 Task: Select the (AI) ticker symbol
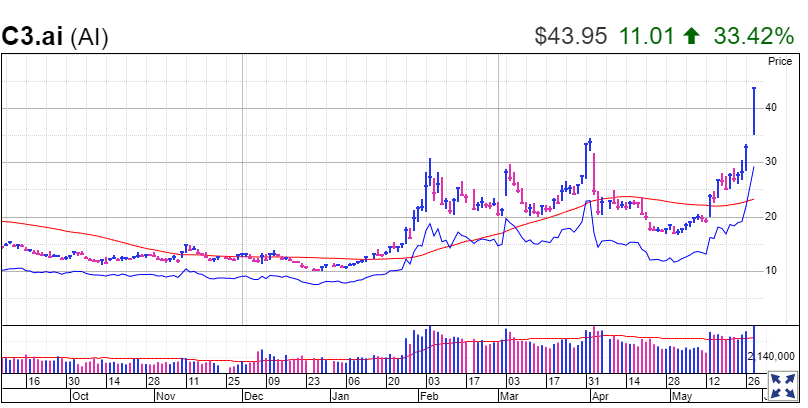89,38
